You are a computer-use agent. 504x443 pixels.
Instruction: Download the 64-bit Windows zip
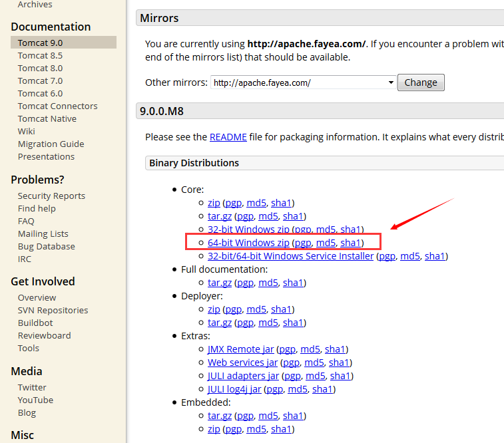(248, 243)
